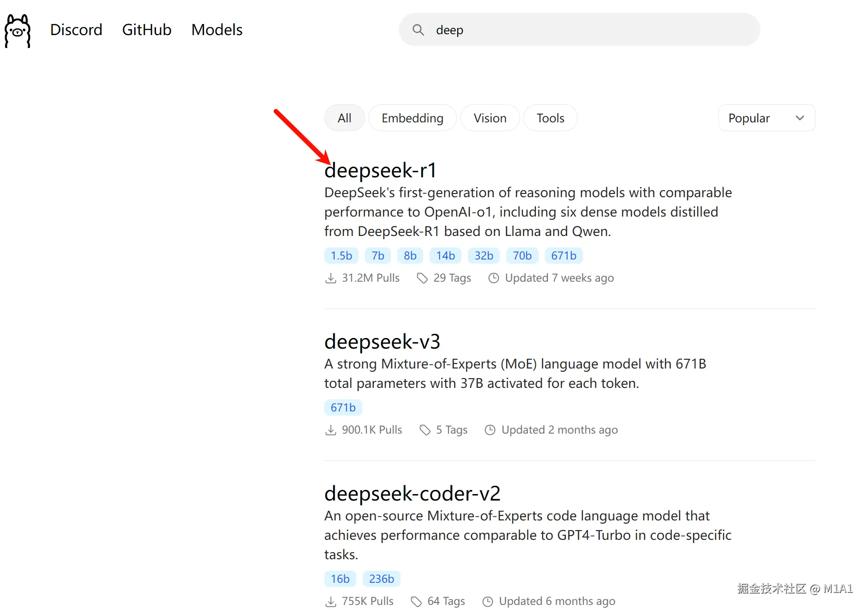
Task: Filter models by Embedding
Action: [412, 118]
